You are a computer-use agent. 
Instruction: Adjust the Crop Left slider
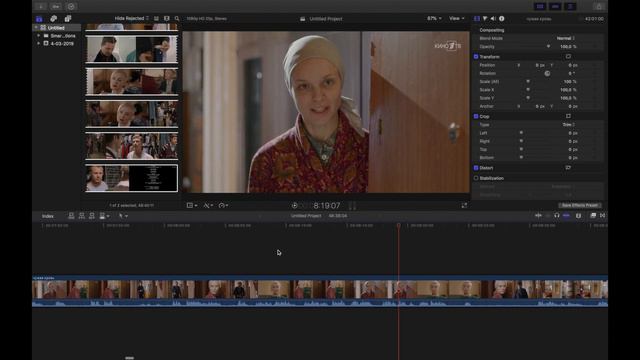point(521,133)
